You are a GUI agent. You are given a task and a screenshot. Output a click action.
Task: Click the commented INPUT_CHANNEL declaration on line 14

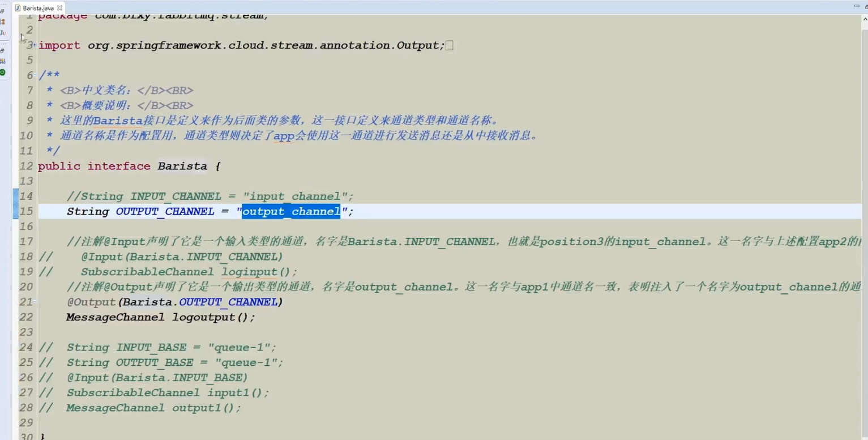pyautogui.click(x=210, y=196)
